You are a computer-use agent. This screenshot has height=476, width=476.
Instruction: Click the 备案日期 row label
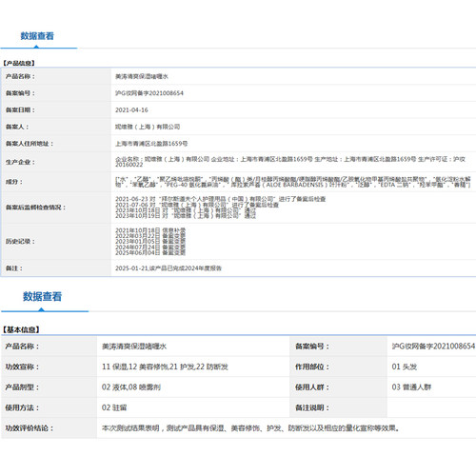20,110
